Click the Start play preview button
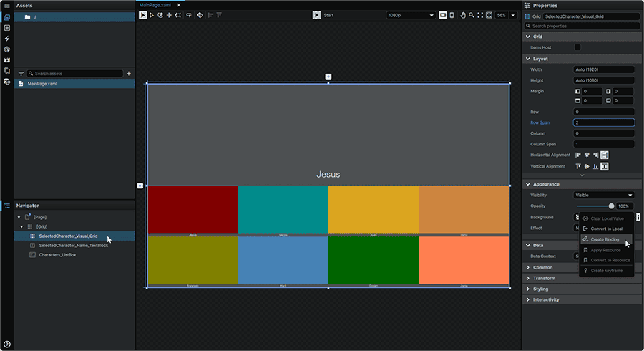 tap(316, 15)
